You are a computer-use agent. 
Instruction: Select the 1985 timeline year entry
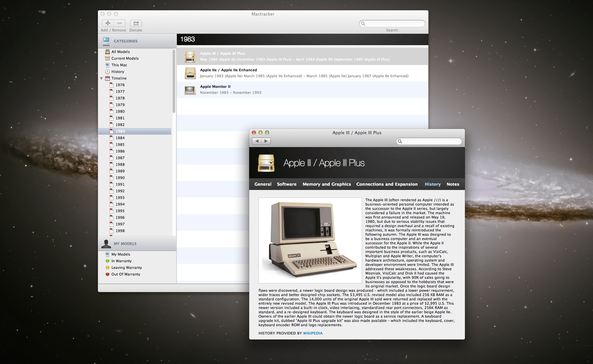[119, 145]
